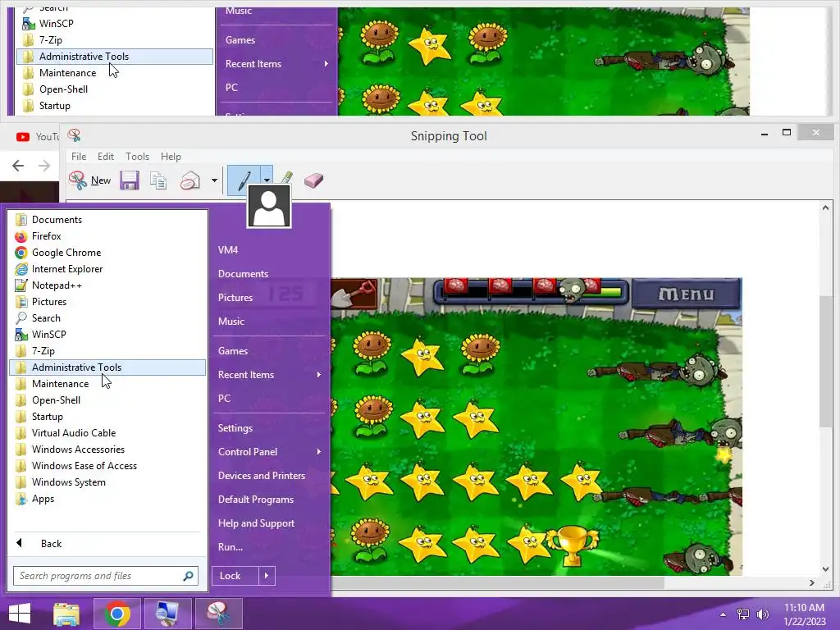Open Internet Explorer from programs list

(107, 269)
